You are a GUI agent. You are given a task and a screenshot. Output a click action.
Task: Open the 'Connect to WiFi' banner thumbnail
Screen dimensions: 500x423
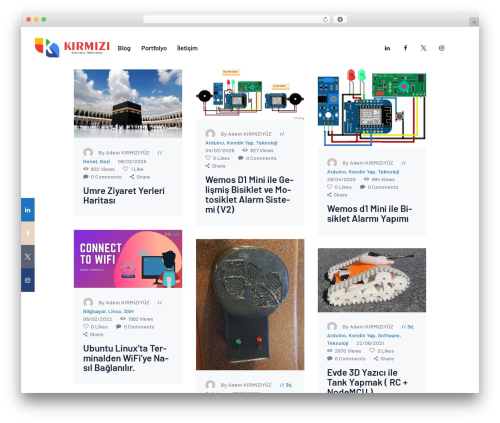(x=128, y=259)
